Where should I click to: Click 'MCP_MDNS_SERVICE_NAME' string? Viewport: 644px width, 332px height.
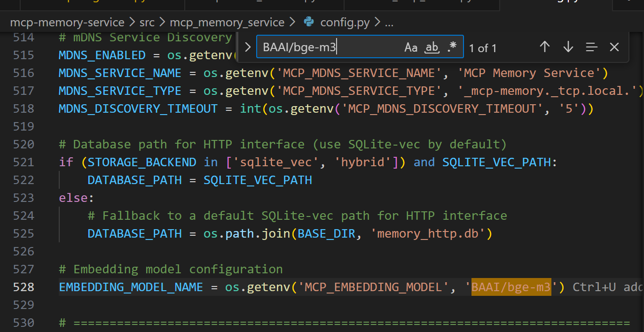click(359, 73)
